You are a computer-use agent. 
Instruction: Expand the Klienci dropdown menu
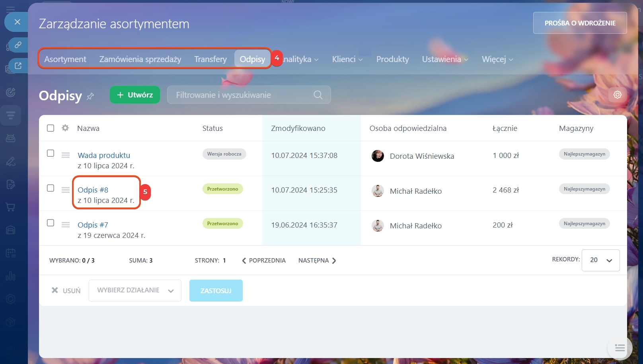pyautogui.click(x=347, y=59)
